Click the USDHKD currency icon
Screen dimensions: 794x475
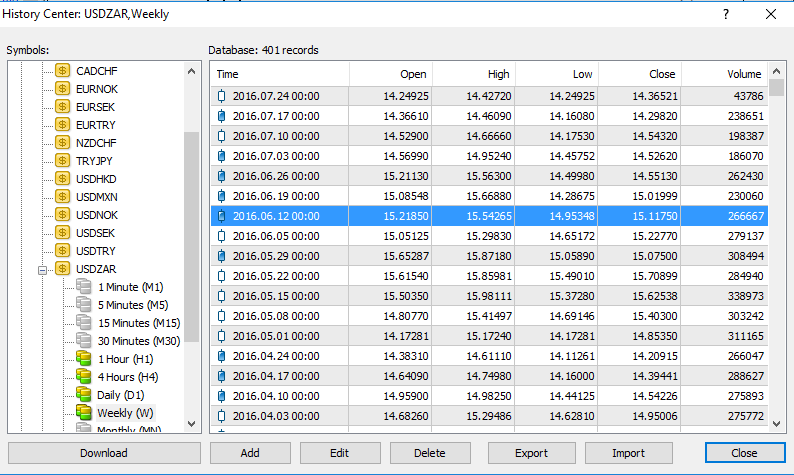62,178
